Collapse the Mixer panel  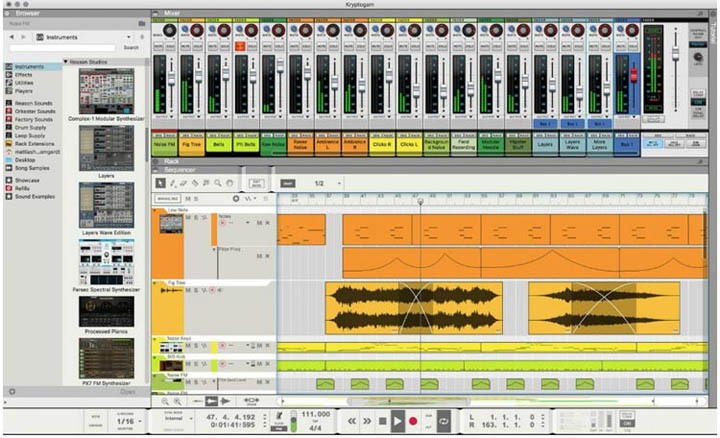(x=157, y=17)
